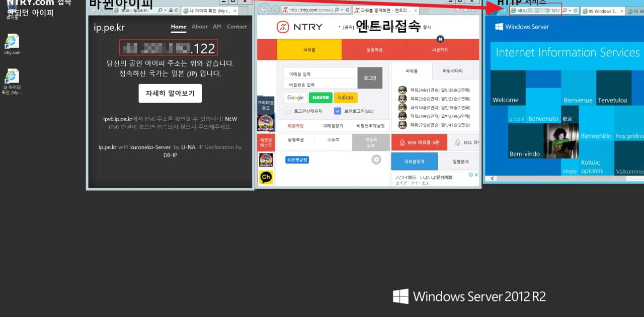Click the 이메일 입력 input field

point(320,73)
